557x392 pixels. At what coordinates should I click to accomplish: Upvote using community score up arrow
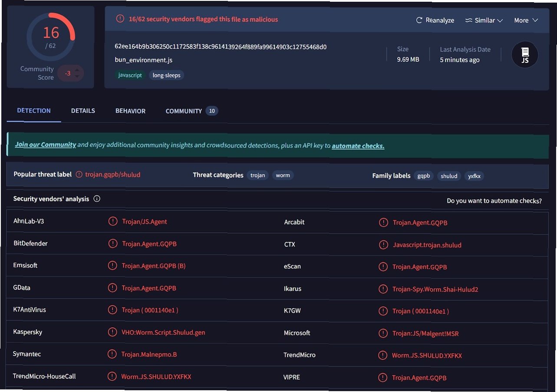pyautogui.click(x=77, y=69)
